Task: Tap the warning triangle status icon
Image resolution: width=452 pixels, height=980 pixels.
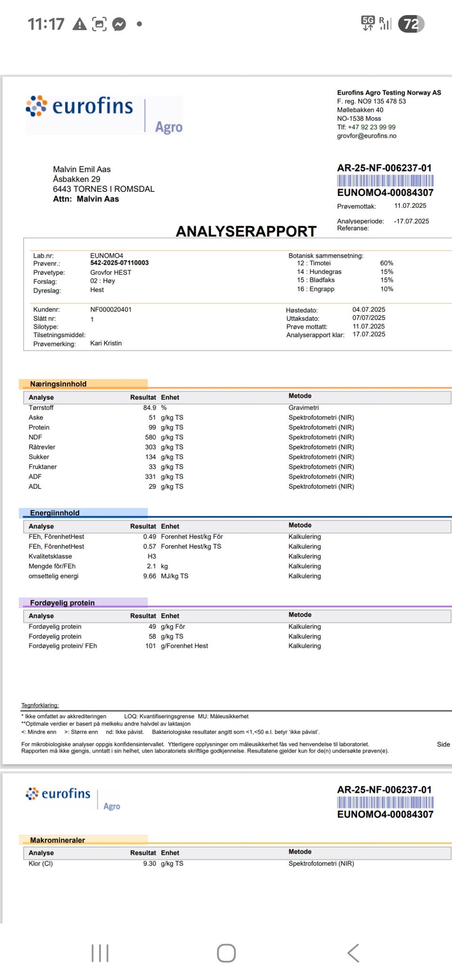Action: (x=80, y=24)
